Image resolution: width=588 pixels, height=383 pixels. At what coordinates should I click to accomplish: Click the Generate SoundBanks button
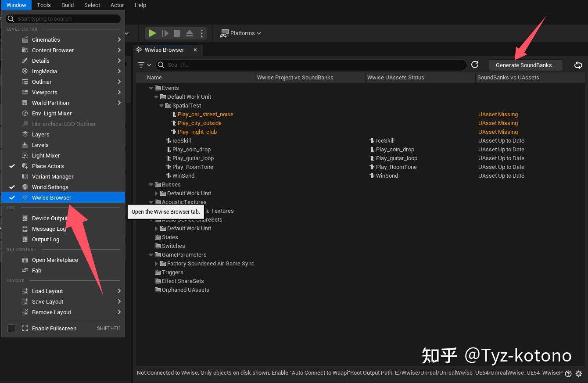[x=525, y=64]
